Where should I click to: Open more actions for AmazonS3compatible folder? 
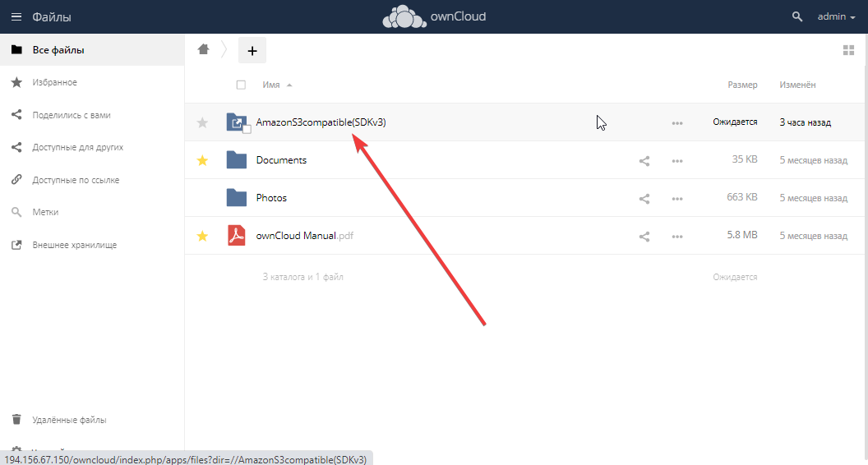[677, 123]
